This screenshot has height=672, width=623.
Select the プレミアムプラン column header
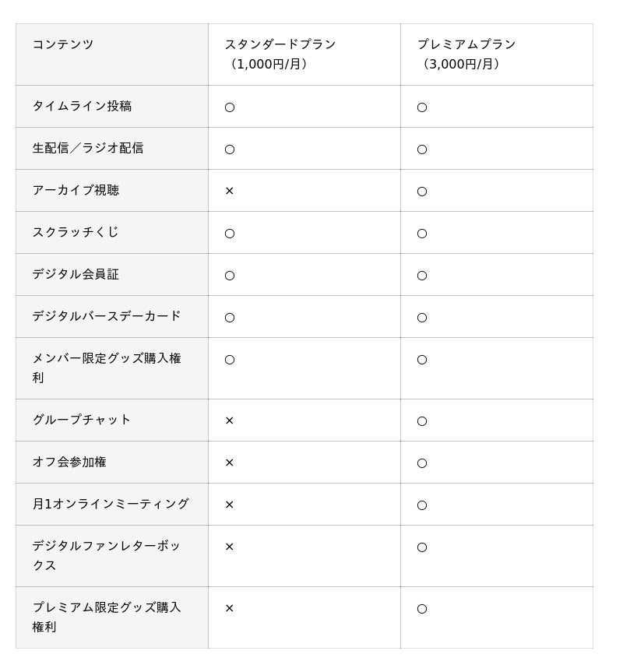coord(466,54)
